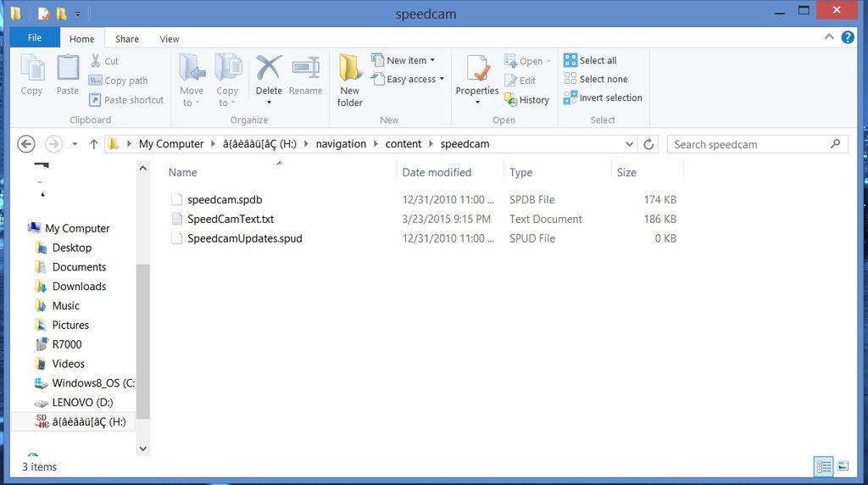The image size is (868, 485).
Task: Click the History icon in Open group
Action: [527, 99]
